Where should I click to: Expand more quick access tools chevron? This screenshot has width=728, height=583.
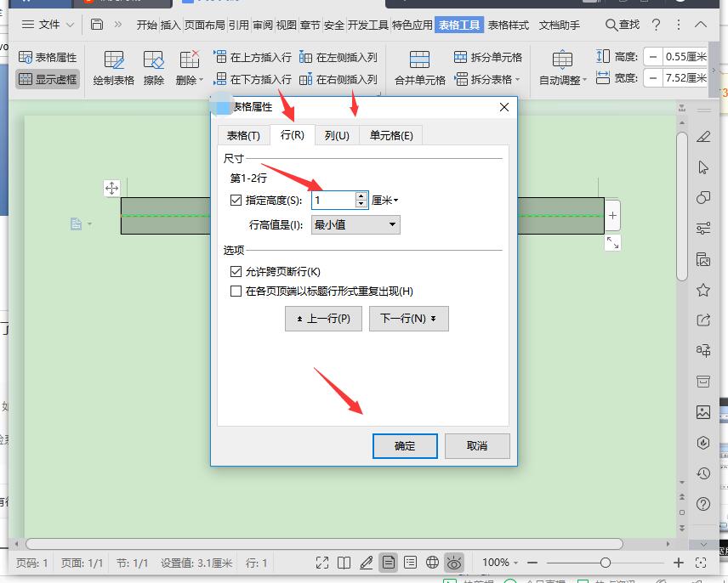tap(118, 24)
